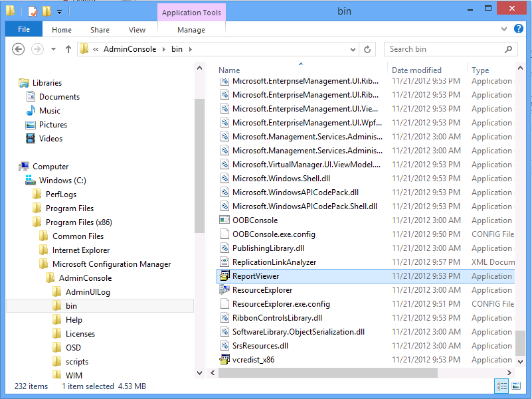Click the breadcrumb arrow after bin
Viewport: 532px width, 399px height.
coord(191,50)
